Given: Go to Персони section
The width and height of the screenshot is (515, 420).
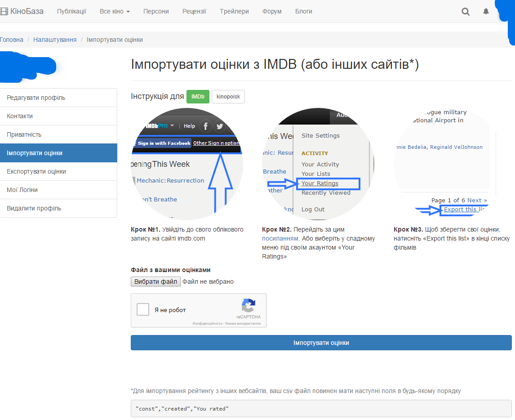Looking at the screenshot, I should [x=156, y=12].
